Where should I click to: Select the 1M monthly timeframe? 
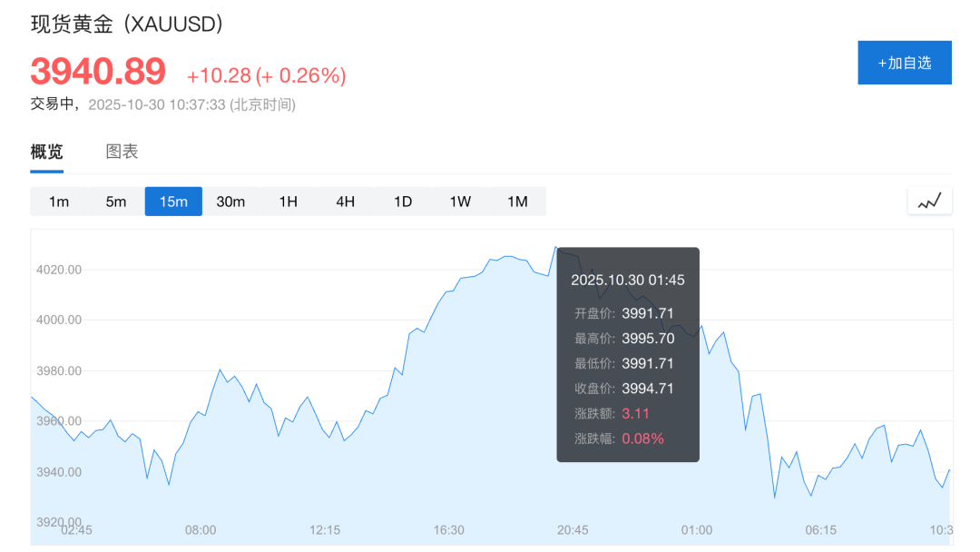tap(517, 202)
